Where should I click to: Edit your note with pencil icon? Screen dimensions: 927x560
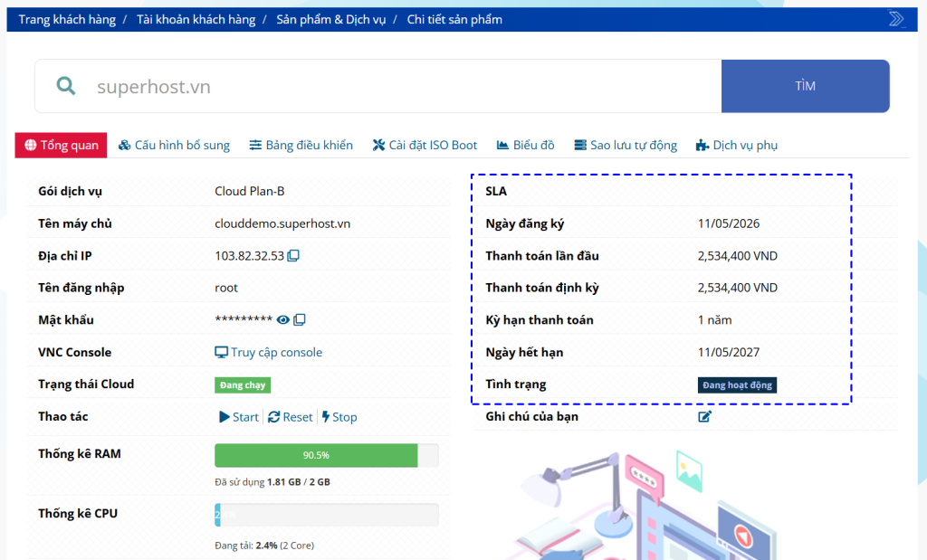click(704, 416)
